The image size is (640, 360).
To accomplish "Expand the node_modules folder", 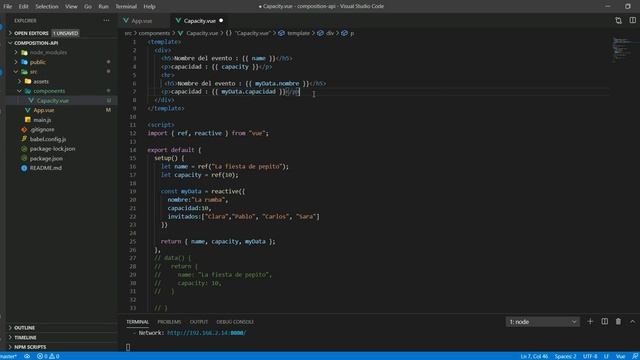I will click(x=48, y=52).
